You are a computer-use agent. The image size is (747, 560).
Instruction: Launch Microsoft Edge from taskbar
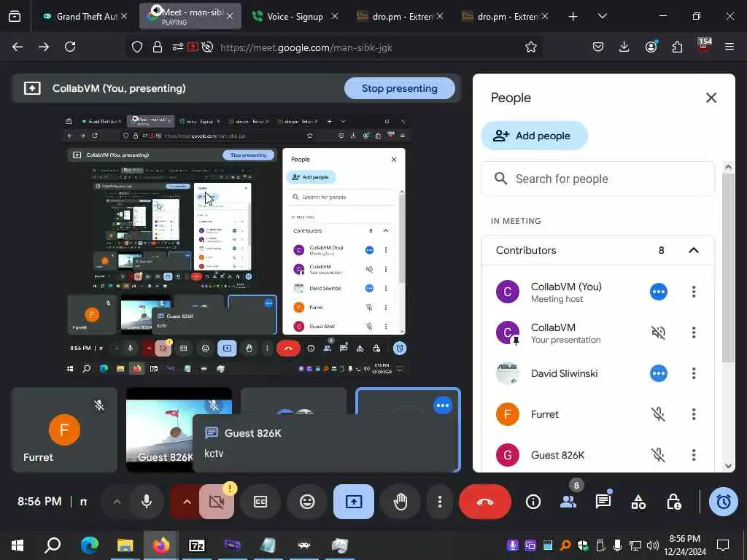coord(89,545)
